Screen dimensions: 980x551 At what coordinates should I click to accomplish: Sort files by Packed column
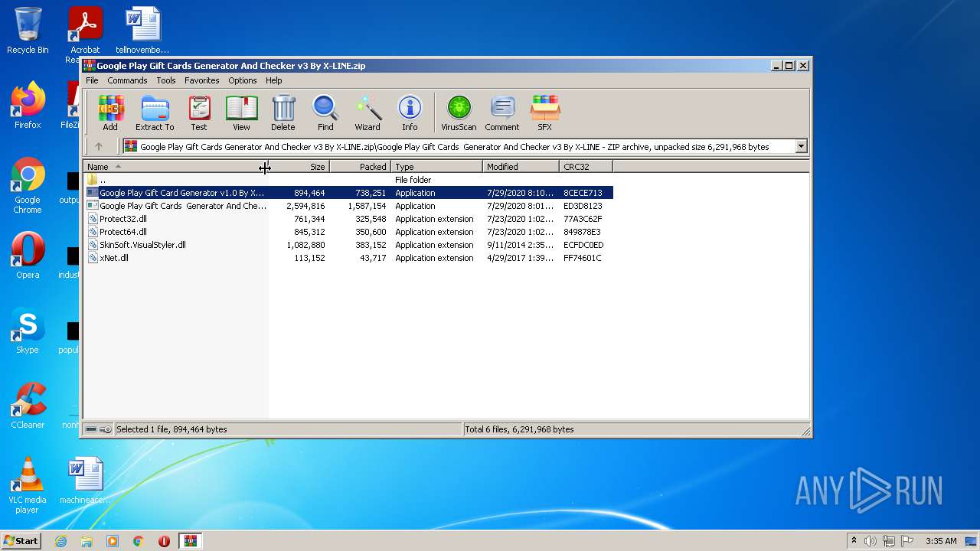360,166
